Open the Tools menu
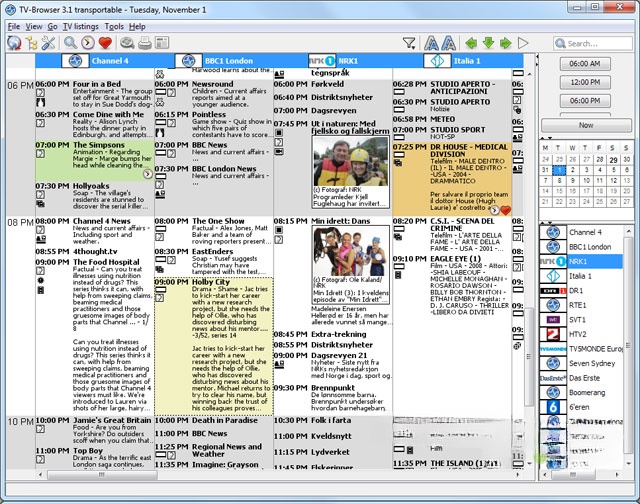The width and height of the screenshot is (640, 504). (x=114, y=27)
